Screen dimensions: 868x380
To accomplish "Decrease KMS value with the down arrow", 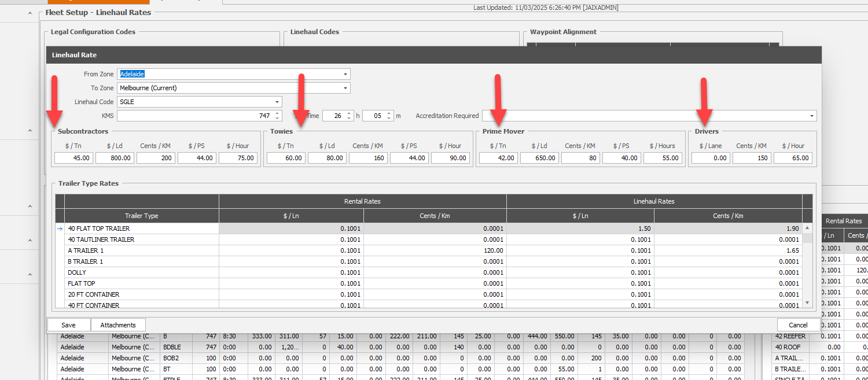I will tap(277, 119).
